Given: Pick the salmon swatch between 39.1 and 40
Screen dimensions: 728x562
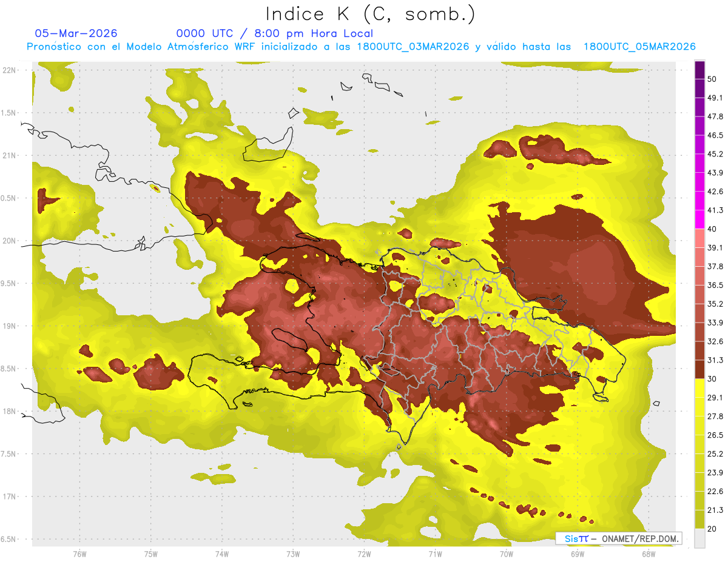Looking at the screenshot, I should [699, 238].
